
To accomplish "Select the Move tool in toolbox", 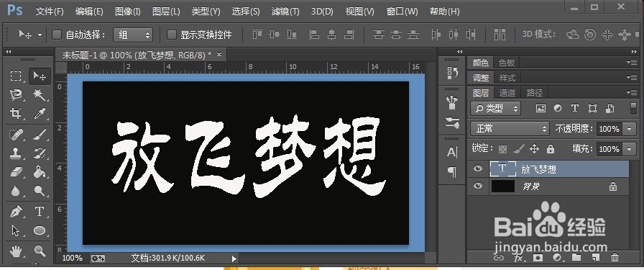I will pos(40,76).
